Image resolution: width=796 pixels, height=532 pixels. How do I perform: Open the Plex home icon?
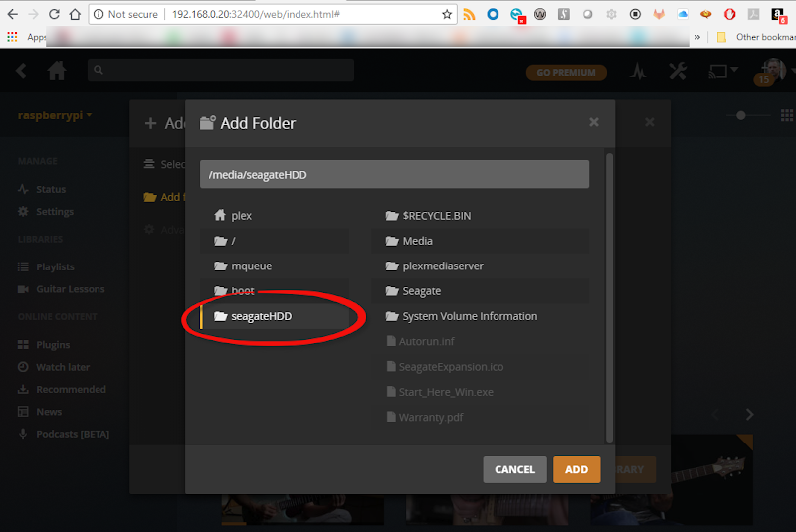[57, 70]
